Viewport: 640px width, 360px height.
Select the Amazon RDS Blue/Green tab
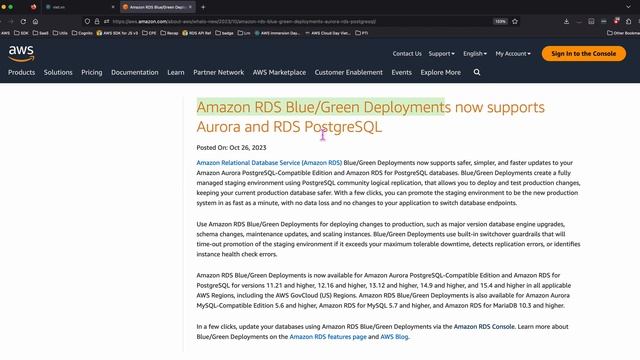(x=157, y=7)
